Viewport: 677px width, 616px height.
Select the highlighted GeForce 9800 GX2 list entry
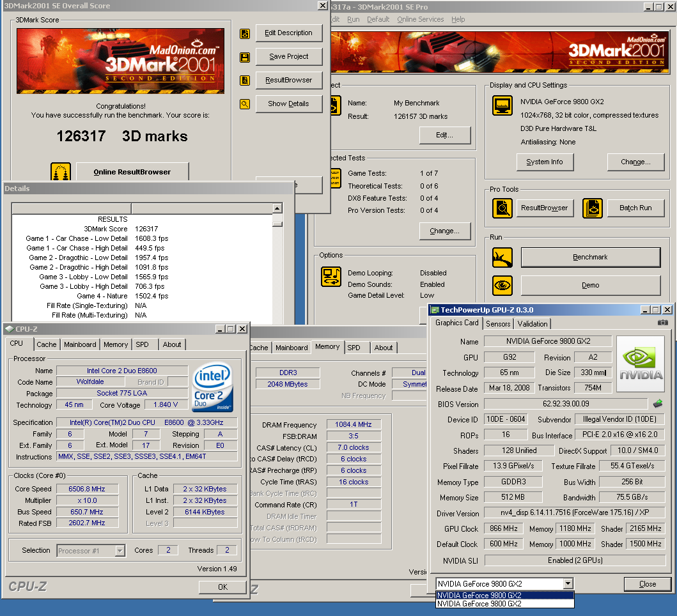(505, 596)
